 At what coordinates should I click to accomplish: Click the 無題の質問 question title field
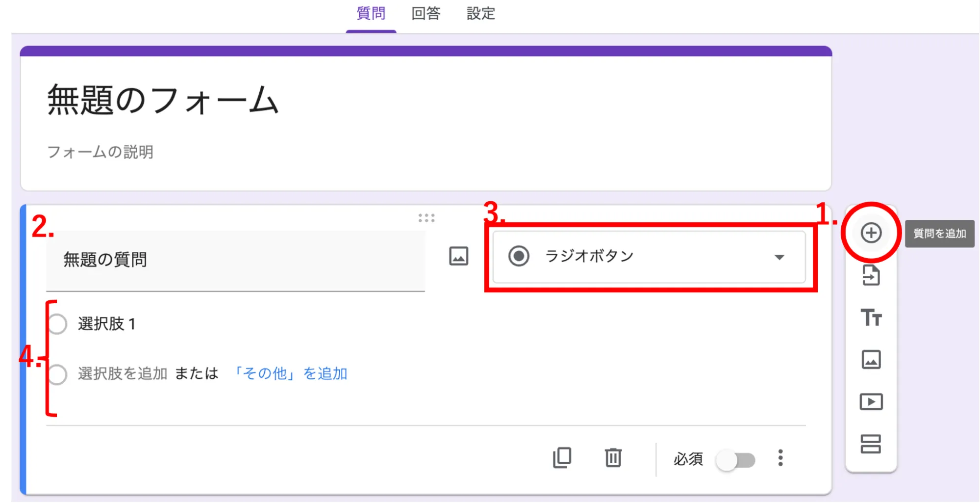tap(235, 260)
